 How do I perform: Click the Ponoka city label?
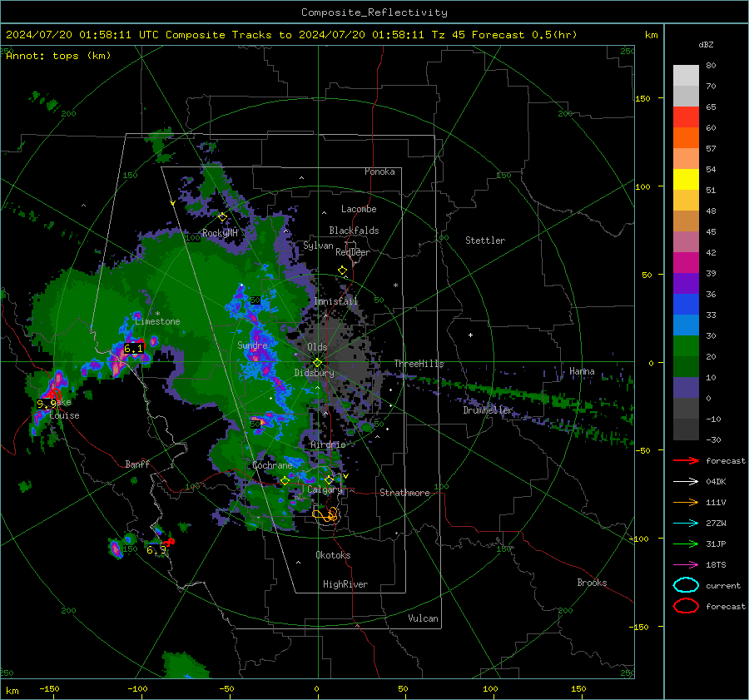pyautogui.click(x=379, y=171)
